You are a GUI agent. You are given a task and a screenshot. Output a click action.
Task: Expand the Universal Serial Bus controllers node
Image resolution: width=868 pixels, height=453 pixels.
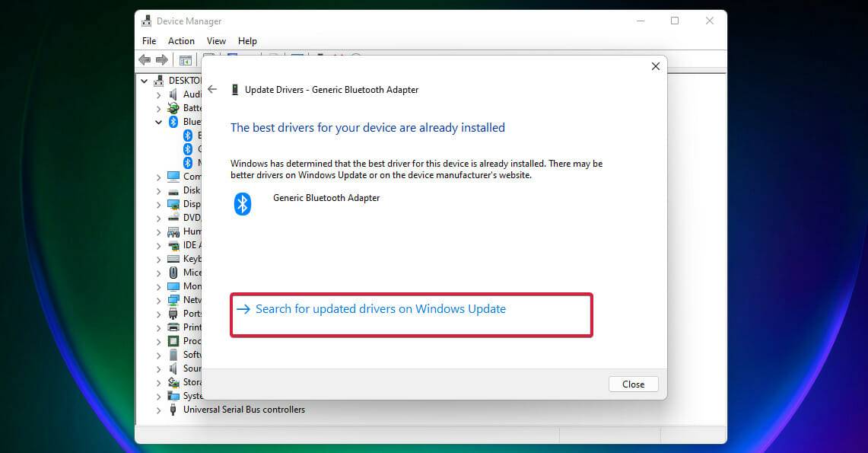(x=157, y=410)
